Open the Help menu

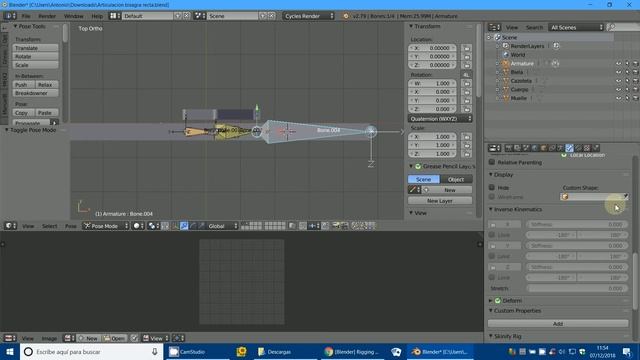pyautogui.click(x=97, y=16)
